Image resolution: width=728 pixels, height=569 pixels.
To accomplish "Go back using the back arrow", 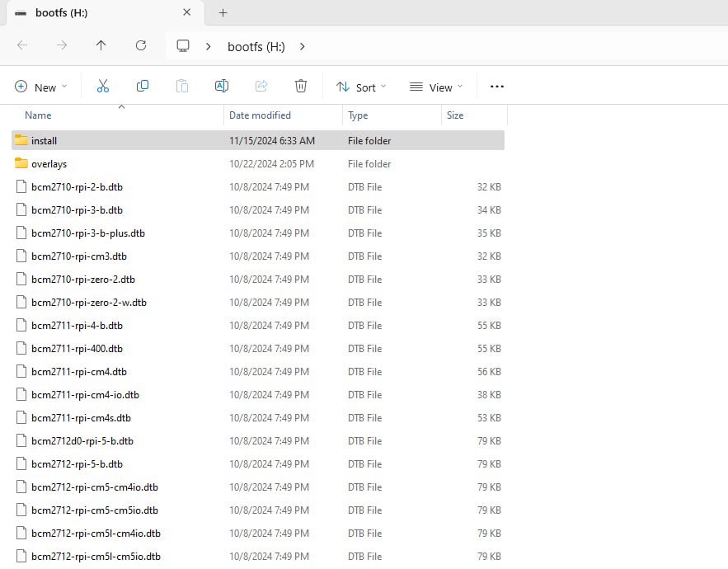I will 22,46.
